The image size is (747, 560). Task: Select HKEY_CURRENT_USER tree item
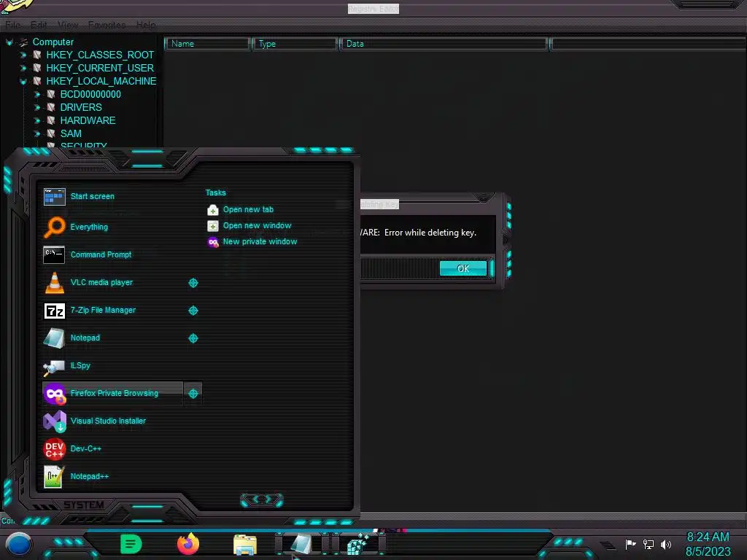pyautogui.click(x=100, y=68)
